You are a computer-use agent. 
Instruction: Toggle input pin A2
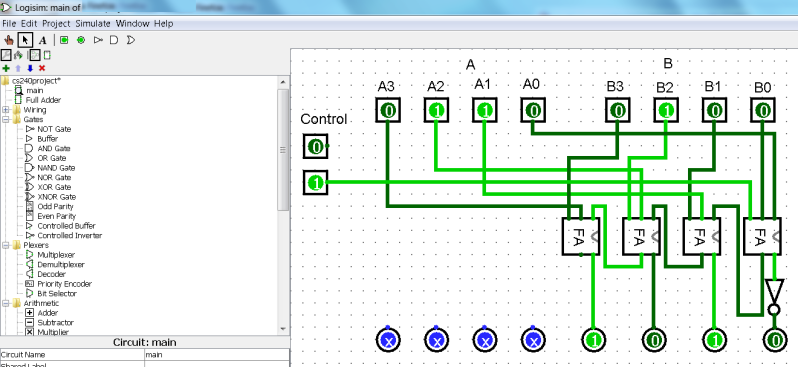pos(437,110)
